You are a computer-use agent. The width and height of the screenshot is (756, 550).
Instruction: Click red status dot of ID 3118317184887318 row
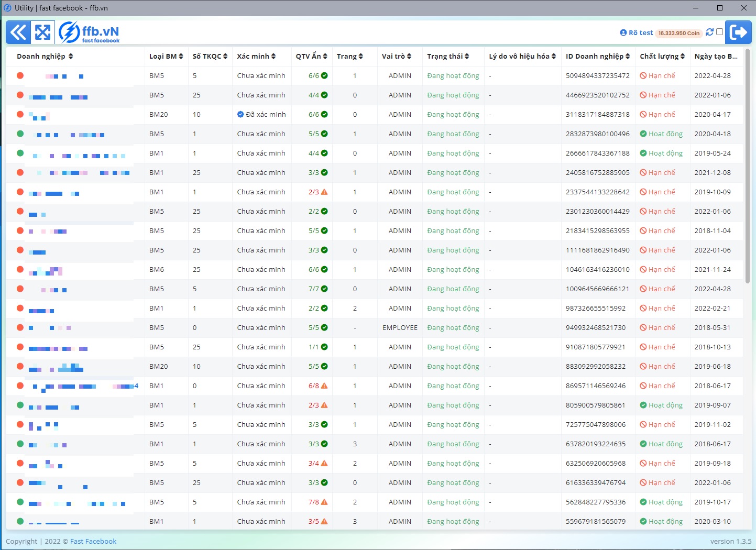click(x=20, y=114)
